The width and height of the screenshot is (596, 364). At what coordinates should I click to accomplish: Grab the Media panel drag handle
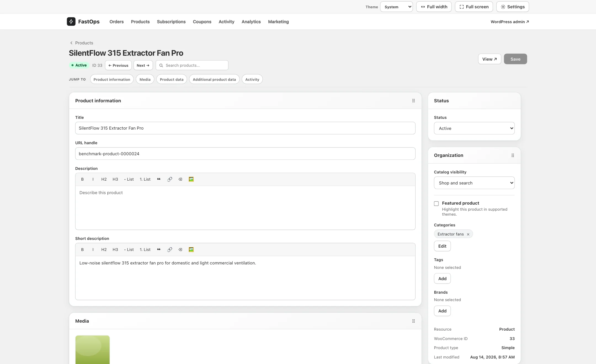(413, 321)
